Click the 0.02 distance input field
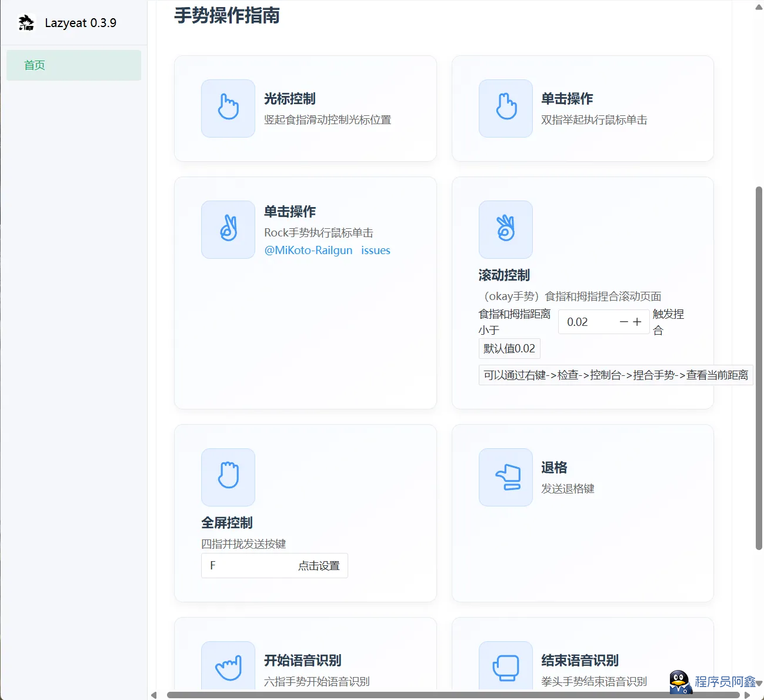Viewport: 764px width, 700px height. pyautogui.click(x=588, y=322)
